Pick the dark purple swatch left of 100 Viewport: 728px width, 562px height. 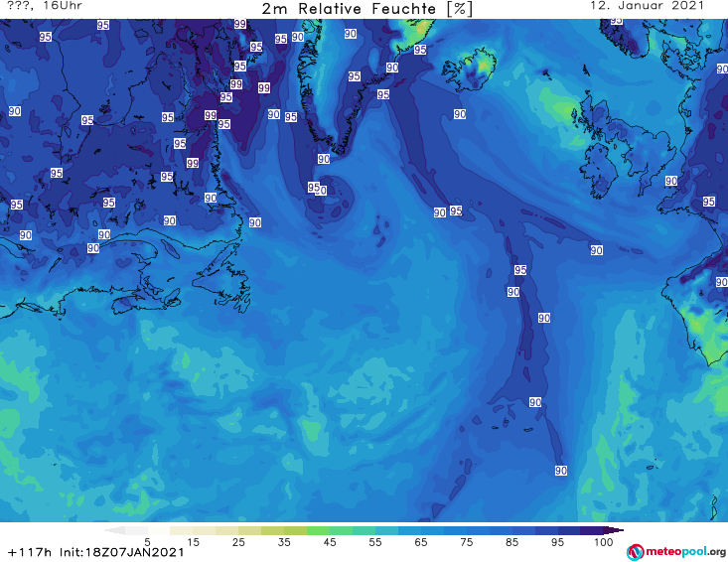pyautogui.click(x=592, y=530)
